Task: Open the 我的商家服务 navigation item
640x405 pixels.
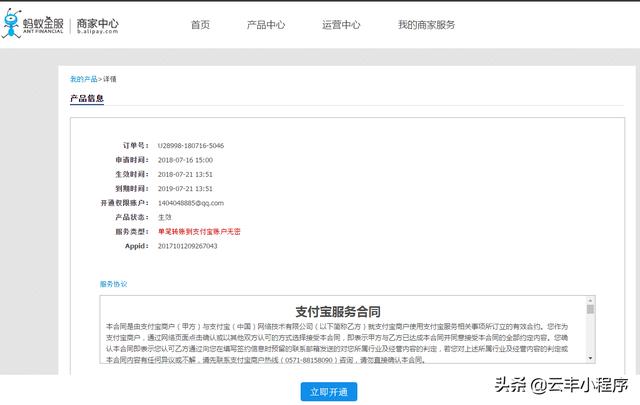Action: tap(426, 25)
